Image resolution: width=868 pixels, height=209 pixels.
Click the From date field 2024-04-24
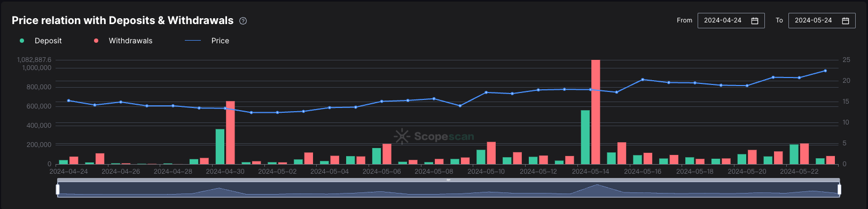point(731,20)
